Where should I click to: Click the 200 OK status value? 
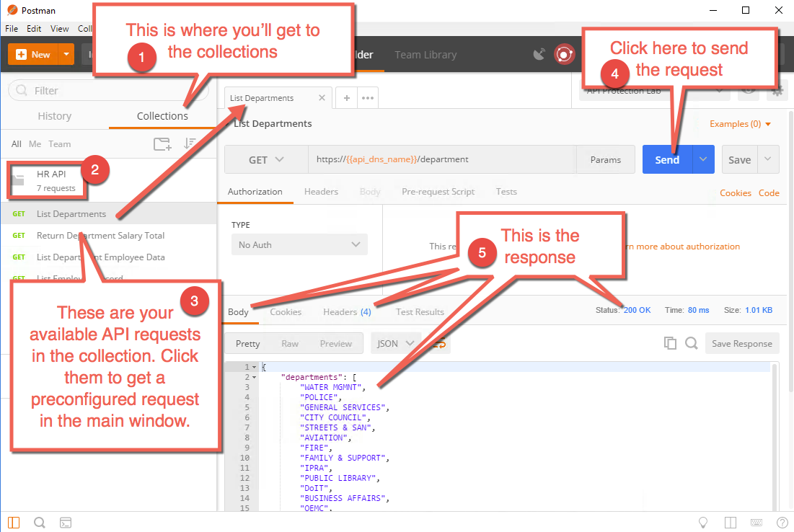[637, 310]
